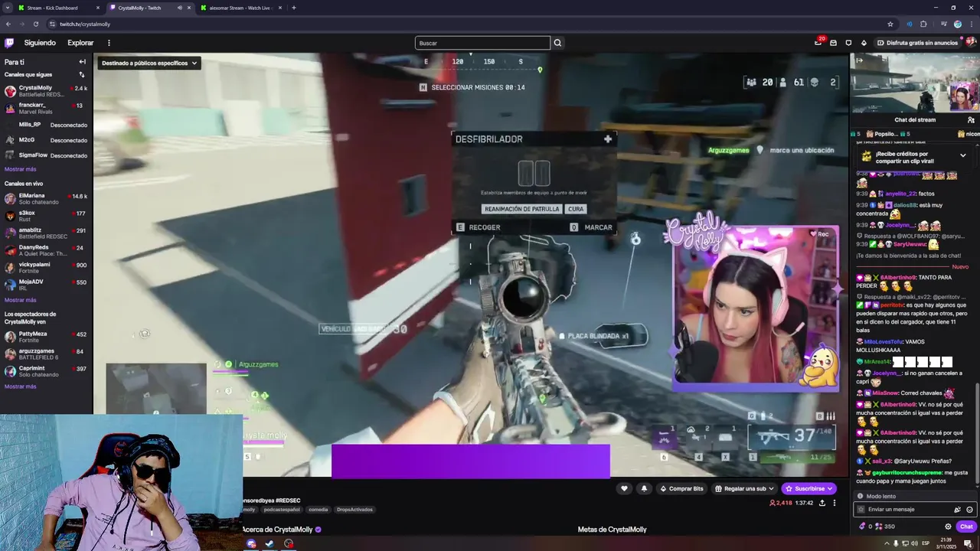Click the browser media control icon
The image size is (980, 551).
943,24
